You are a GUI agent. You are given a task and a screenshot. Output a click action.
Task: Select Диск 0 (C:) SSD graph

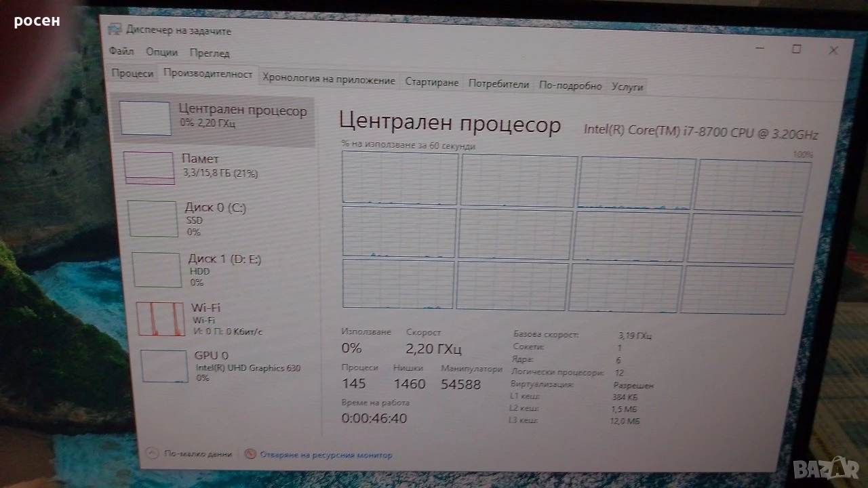153,218
